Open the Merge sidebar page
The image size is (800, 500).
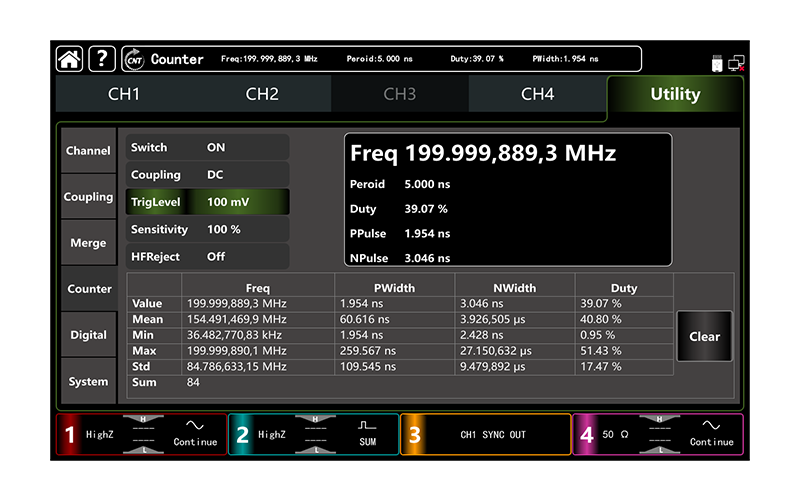pos(88,243)
